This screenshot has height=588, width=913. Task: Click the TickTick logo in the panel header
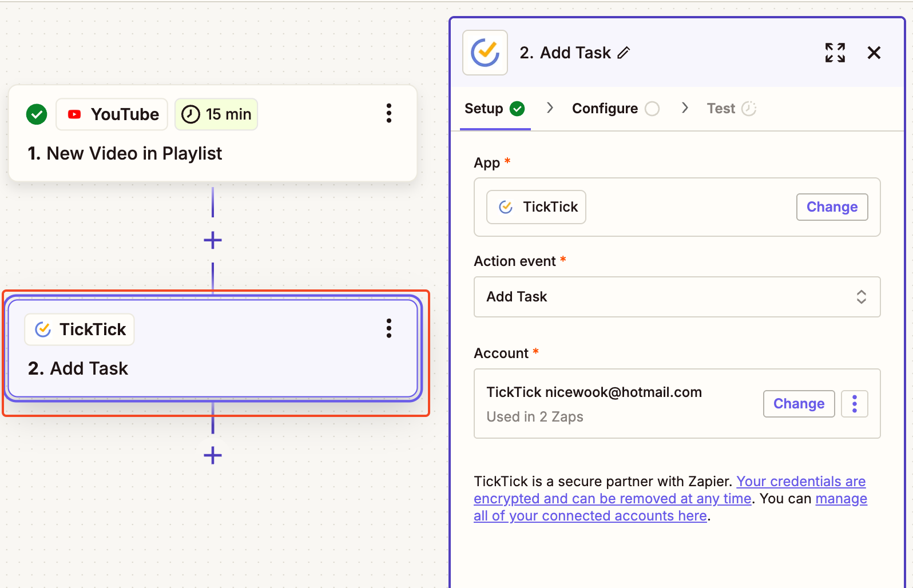coord(485,53)
